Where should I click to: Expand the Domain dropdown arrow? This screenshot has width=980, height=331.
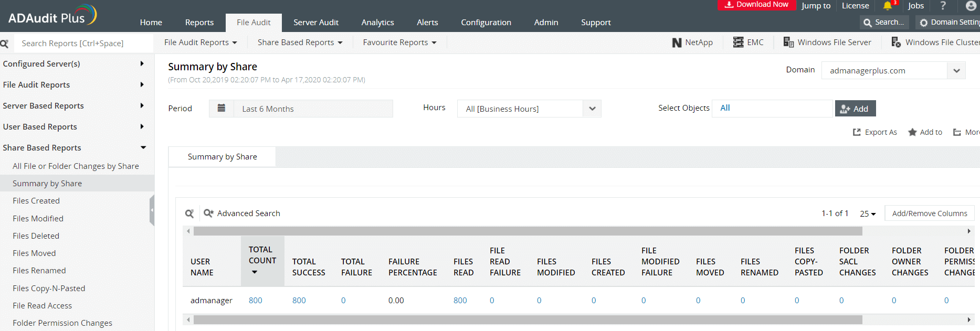tap(956, 71)
